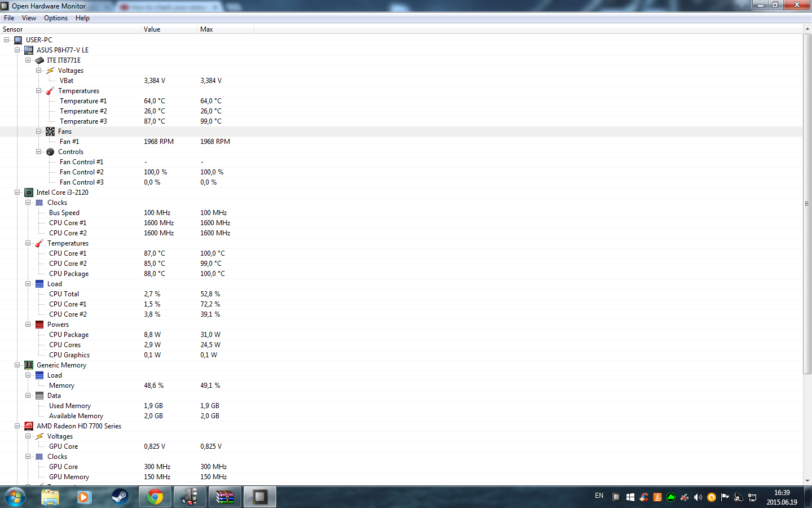Open Windows Explorer from the taskbar
This screenshot has width=812, height=508.
[x=50, y=497]
